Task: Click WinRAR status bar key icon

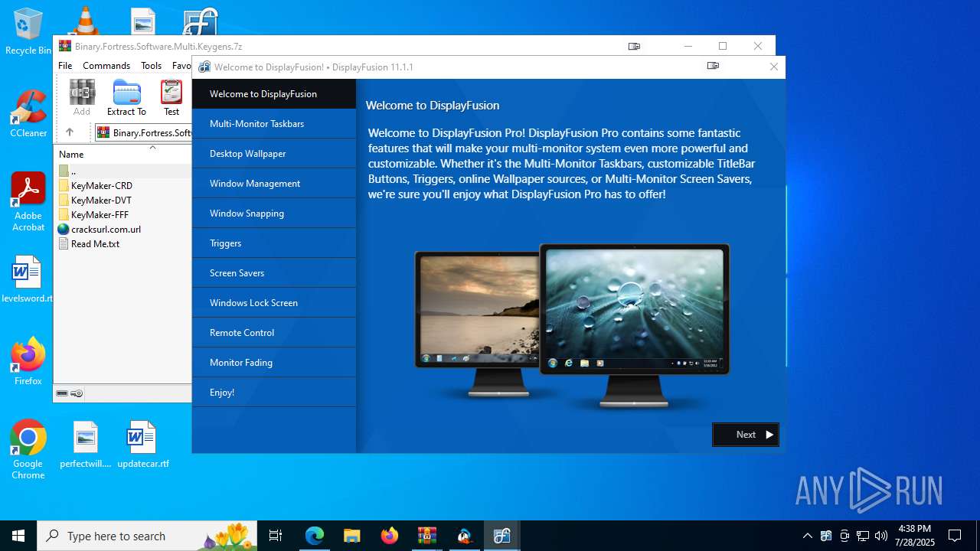Action: (x=77, y=393)
